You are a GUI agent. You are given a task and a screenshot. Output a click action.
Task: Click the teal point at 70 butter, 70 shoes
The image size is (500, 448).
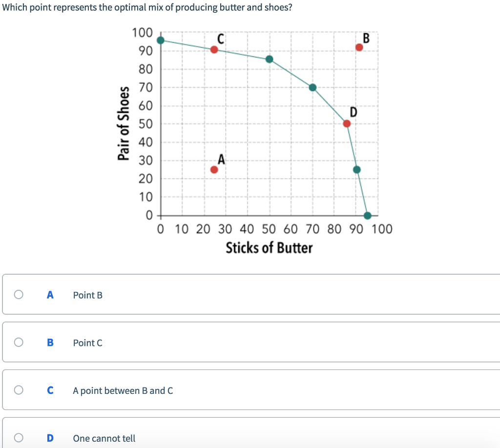pos(312,87)
